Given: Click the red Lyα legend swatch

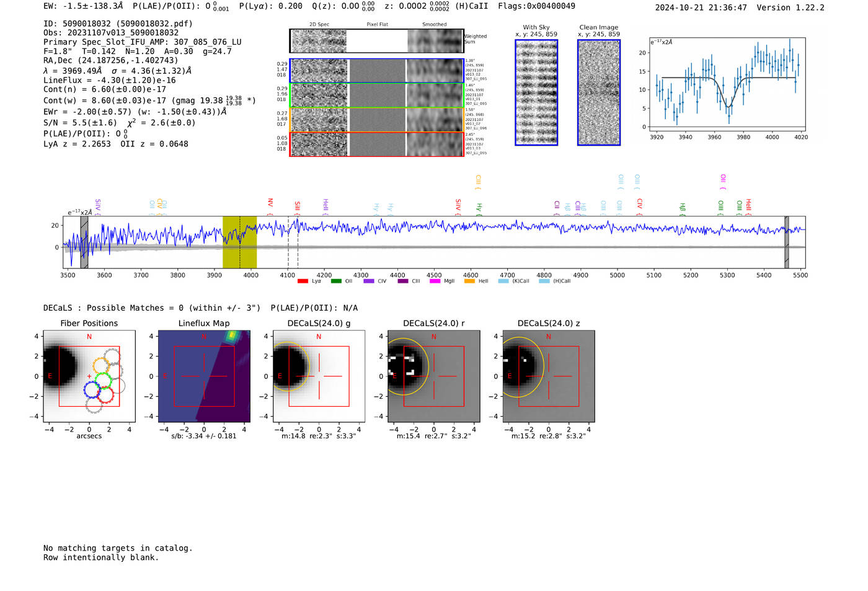Looking at the screenshot, I should pos(303,281).
